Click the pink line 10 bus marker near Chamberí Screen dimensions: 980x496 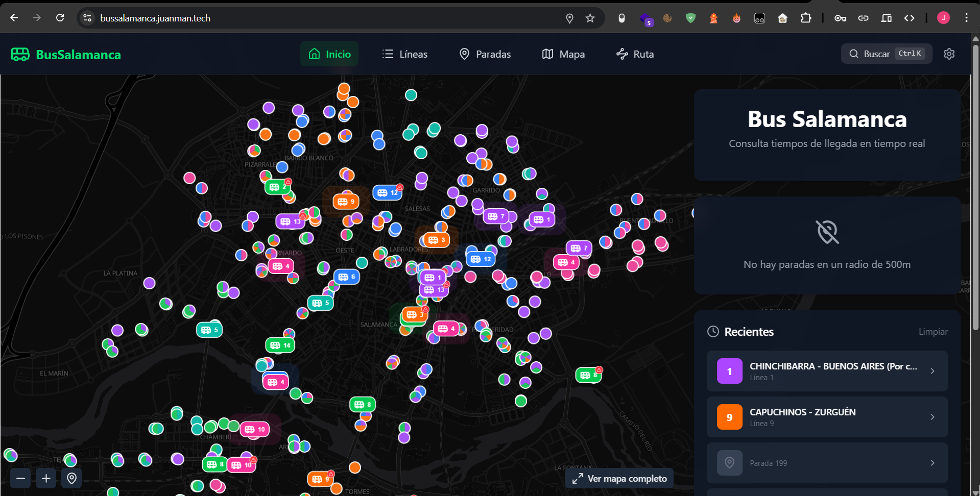point(254,429)
